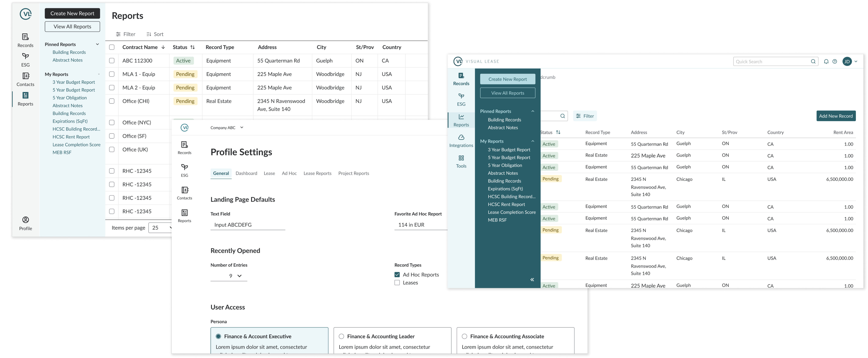Collapse sidebar with double chevron icon
This screenshot has height=358, width=868.
pyautogui.click(x=532, y=279)
